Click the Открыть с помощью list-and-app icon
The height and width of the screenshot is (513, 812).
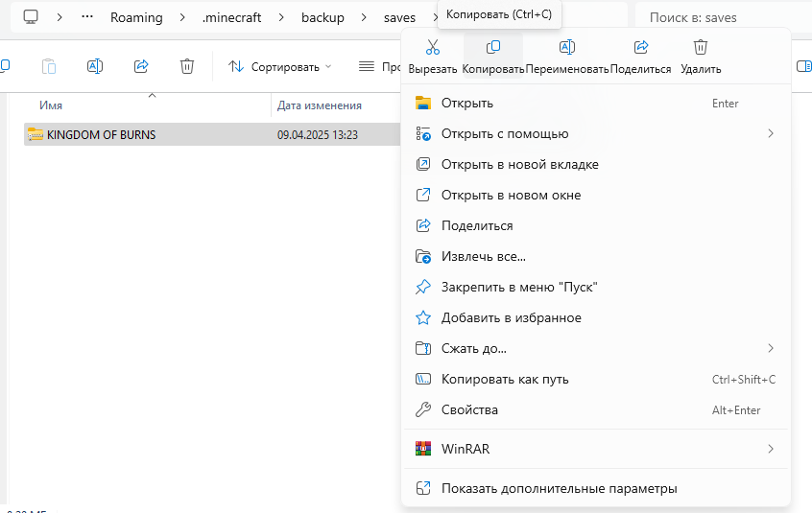pos(423,133)
